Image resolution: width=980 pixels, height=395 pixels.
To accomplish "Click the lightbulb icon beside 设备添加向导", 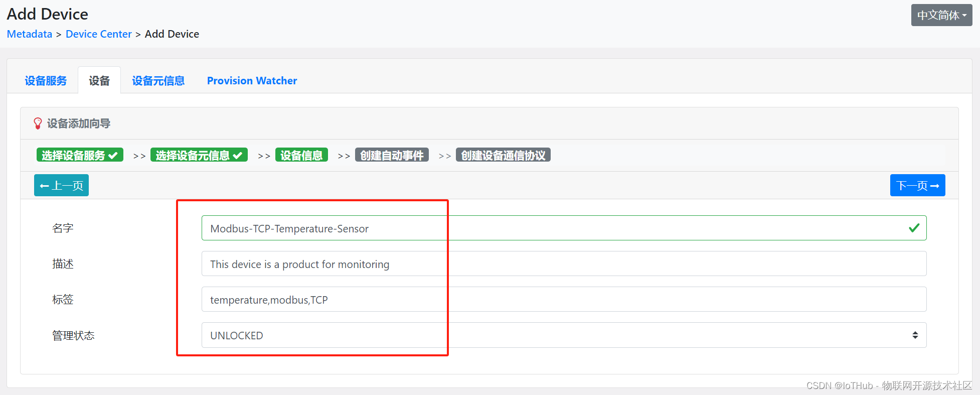I will pos(38,123).
